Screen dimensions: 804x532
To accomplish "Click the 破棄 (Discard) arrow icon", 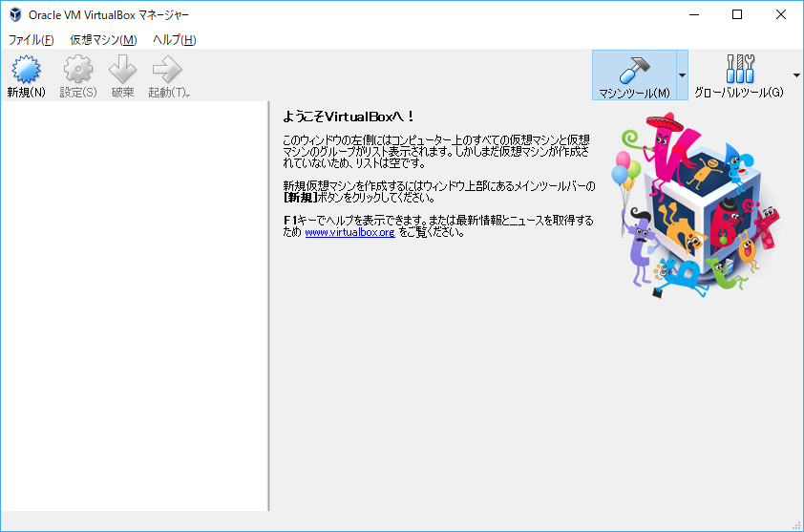I will [x=122, y=70].
